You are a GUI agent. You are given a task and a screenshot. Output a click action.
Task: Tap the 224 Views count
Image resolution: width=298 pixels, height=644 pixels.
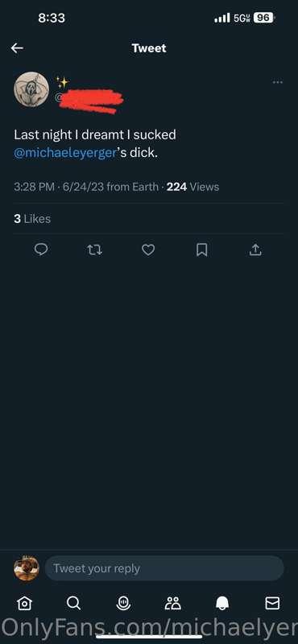click(x=192, y=187)
